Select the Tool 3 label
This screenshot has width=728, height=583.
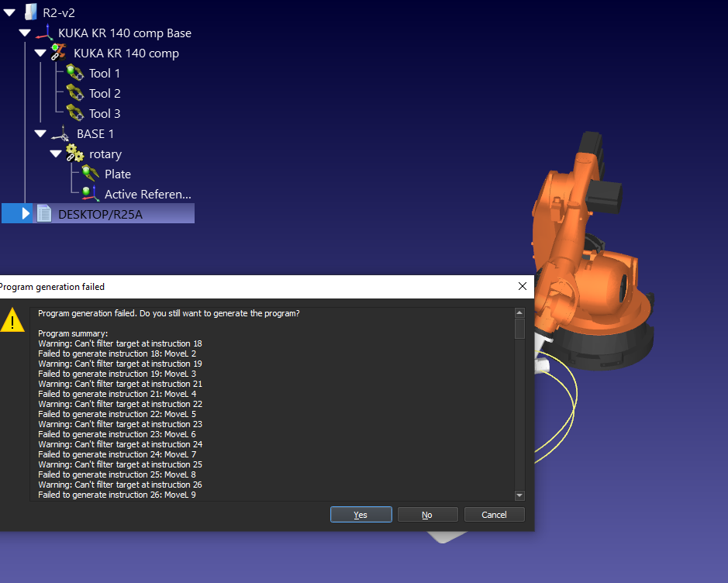tap(105, 114)
